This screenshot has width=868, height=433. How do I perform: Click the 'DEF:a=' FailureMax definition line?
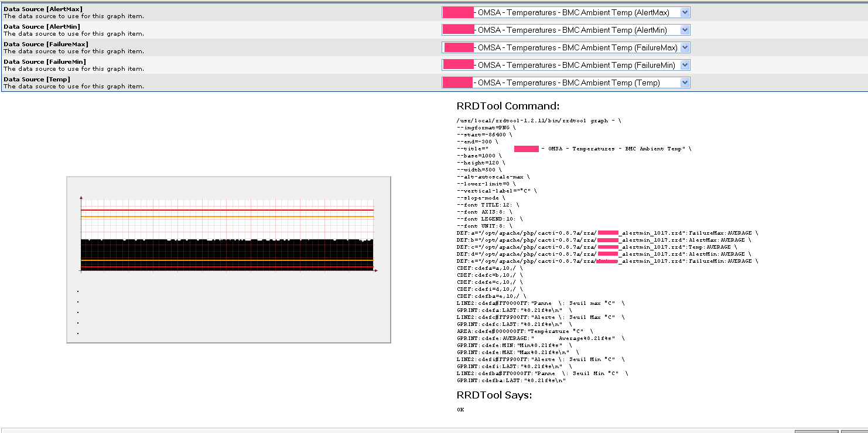click(x=607, y=233)
